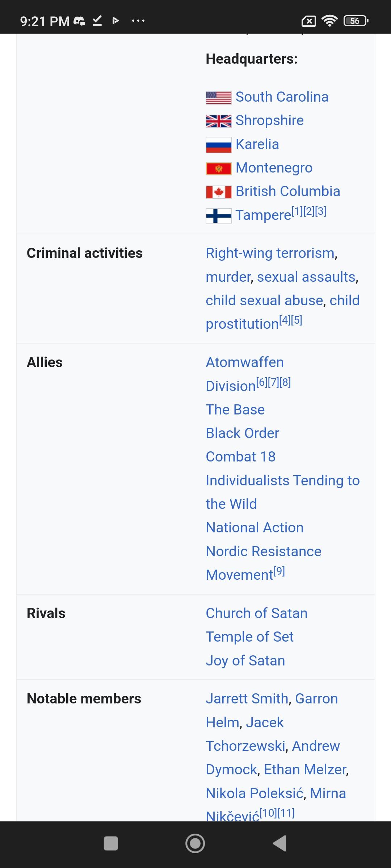The width and height of the screenshot is (391, 868).
Task: Tap the Montenegro flag icon
Action: (x=218, y=169)
